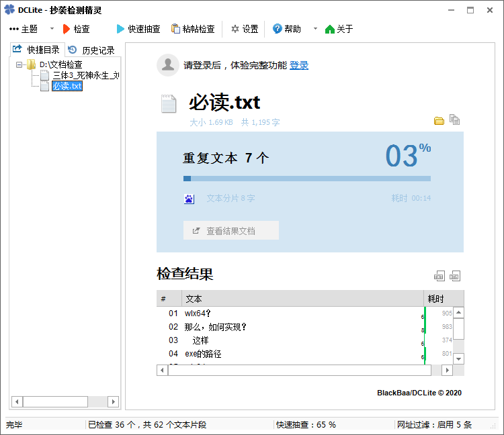Image resolution: width=504 pixels, height=435 pixels.
Task: Start a check with the 检查 button
Action: pyautogui.click(x=76, y=30)
